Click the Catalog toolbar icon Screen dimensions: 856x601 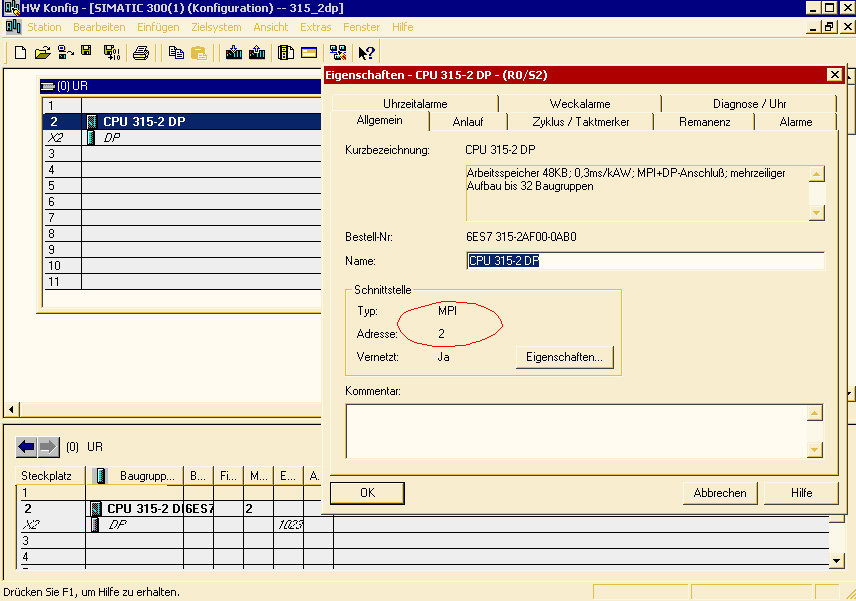coord(286,53)
